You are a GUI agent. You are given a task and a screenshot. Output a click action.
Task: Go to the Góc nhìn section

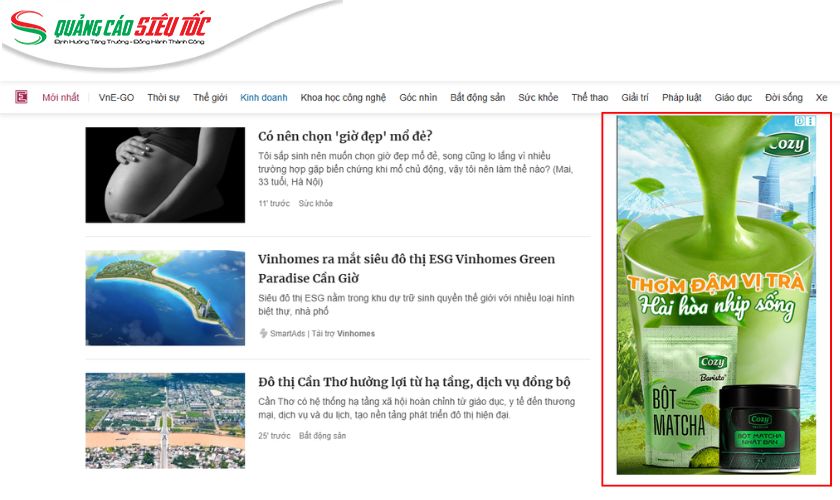click(x=418, y=98)
